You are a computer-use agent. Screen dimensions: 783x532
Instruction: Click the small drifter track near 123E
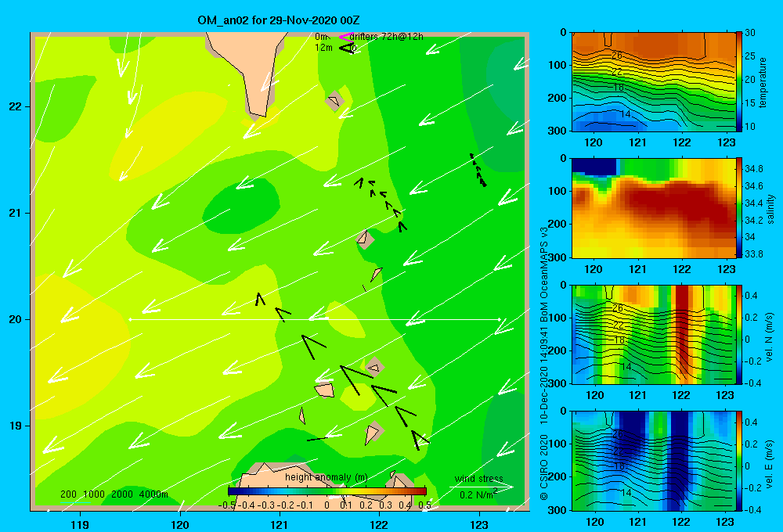478,171
